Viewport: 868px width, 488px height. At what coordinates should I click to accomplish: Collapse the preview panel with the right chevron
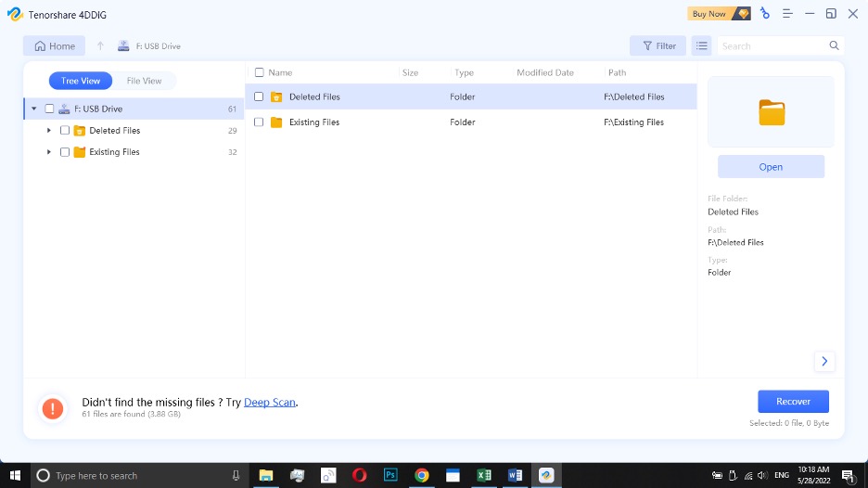[824, 361]
